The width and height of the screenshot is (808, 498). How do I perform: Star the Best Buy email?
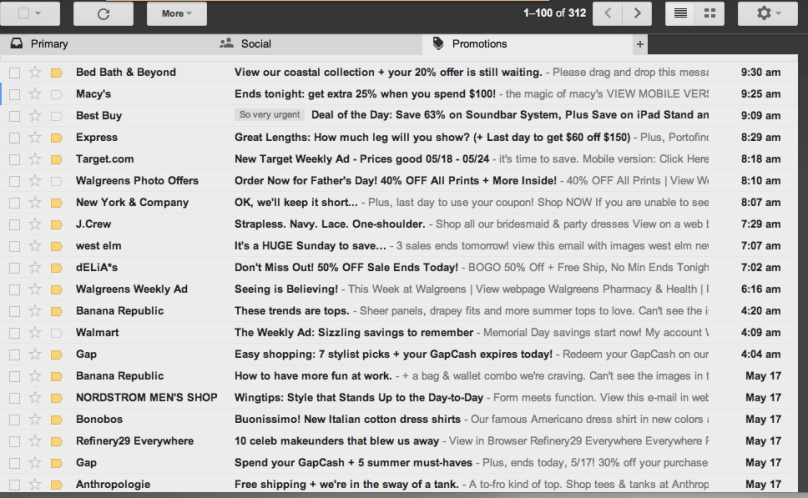(x=35, y=115)
